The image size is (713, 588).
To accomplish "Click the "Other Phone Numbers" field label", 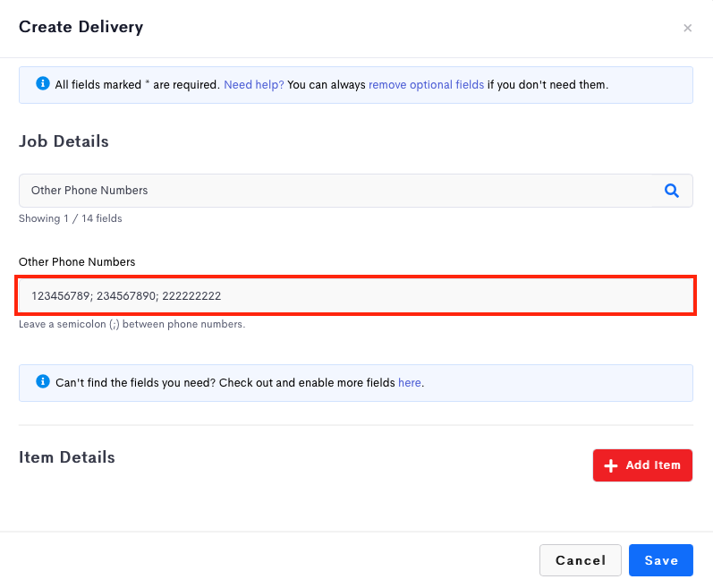I will 77,262.
